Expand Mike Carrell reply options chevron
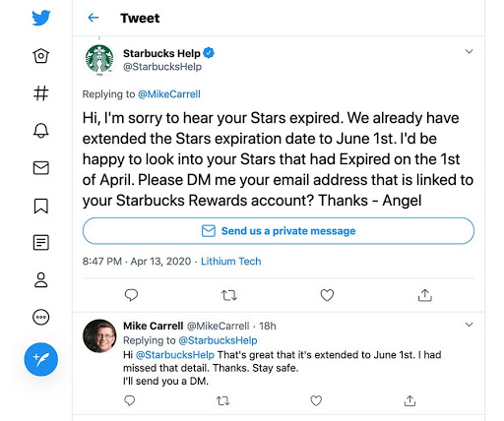The image size is (504, 421). (470, 325)
